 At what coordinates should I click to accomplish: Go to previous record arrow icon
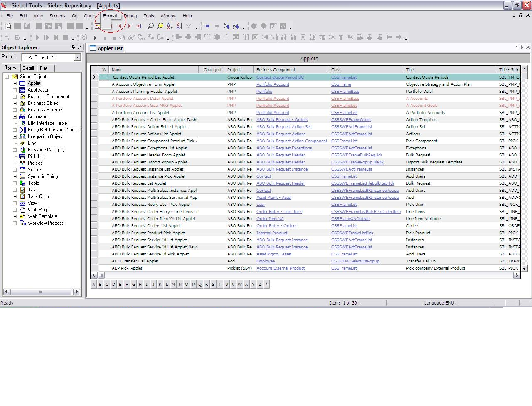[120, 26]
